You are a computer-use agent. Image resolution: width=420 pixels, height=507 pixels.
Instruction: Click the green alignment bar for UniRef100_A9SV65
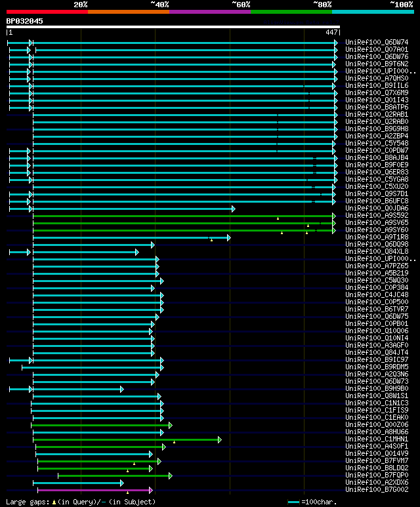coord(184,223)
